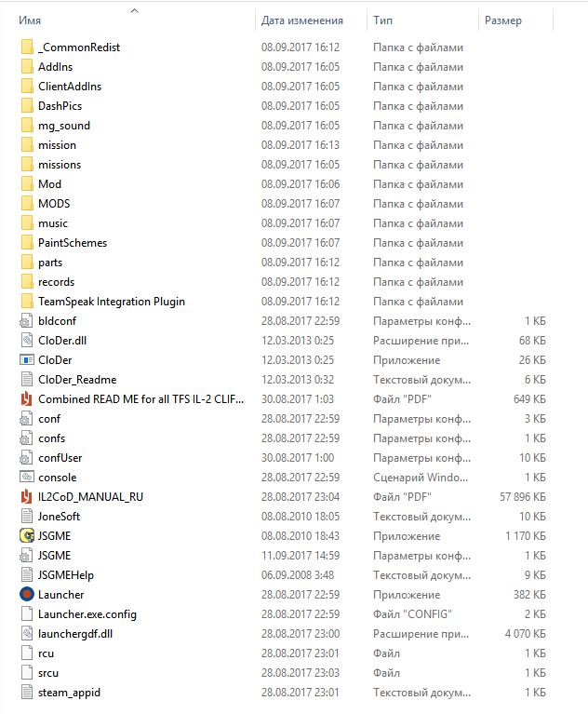Select the JSGMEHelp file name
588x714 pixels.
[66, 575]
